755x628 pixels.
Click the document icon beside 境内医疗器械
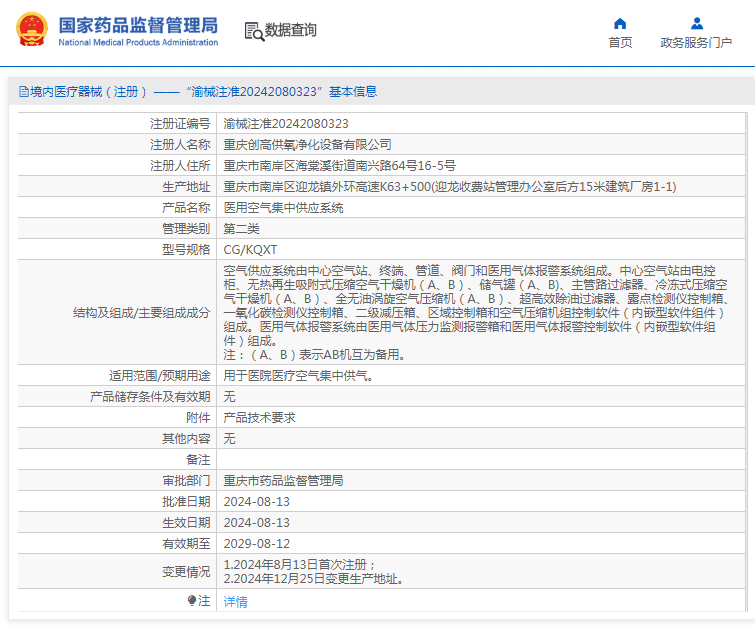[x=24, y=92]
